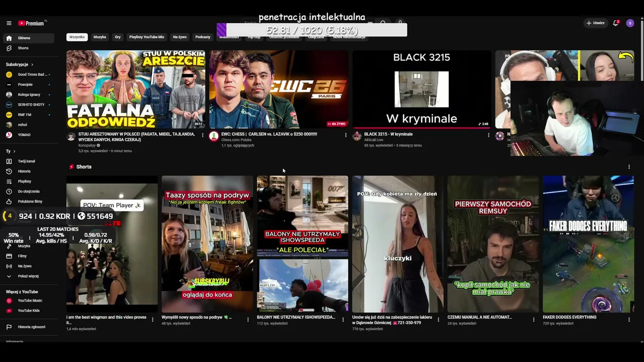Open Historia zgłoszeń report history
The height and width of the screenshot is (362, 644).
28,327
